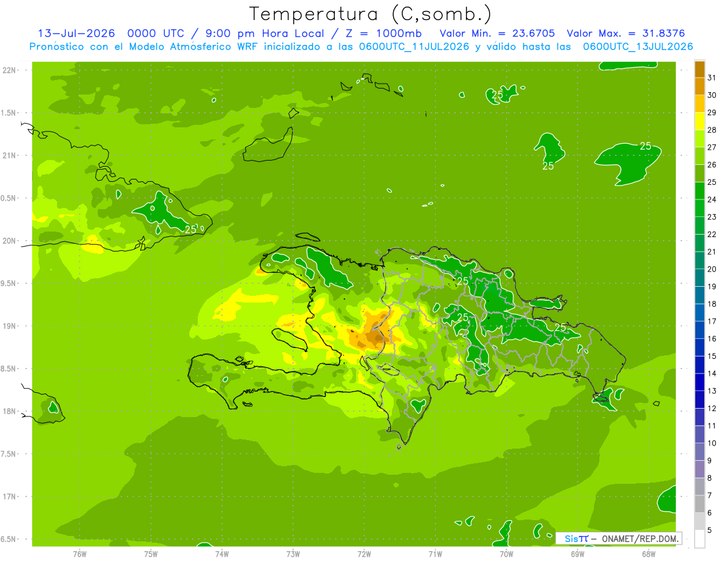Click the green swatch between colorbar 24 and 25

699,191
